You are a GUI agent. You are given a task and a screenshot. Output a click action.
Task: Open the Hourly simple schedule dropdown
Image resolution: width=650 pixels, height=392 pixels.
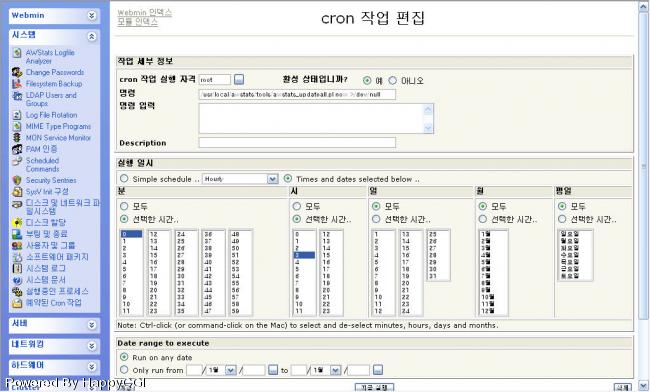pyautogui.click(x=240, y=179)
